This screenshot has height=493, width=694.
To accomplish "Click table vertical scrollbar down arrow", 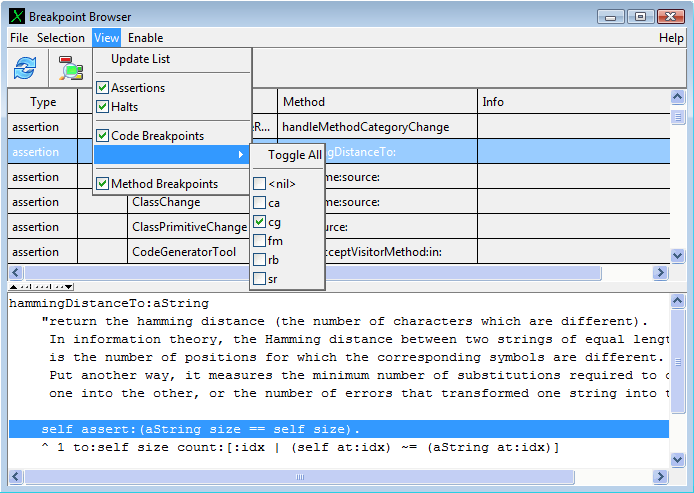I will tap(678, 255).
